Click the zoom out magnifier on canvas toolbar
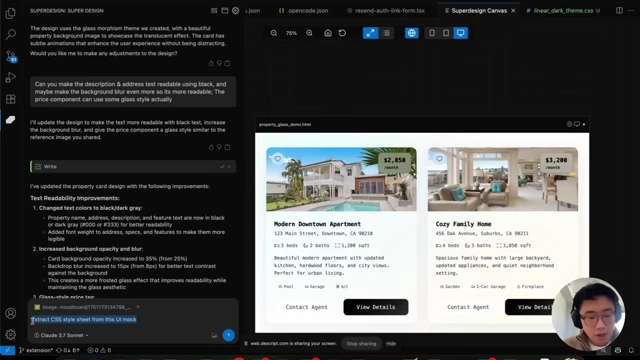Image resolution: width=640 pixels, height=360 pixels. click(x=274, y=33)
